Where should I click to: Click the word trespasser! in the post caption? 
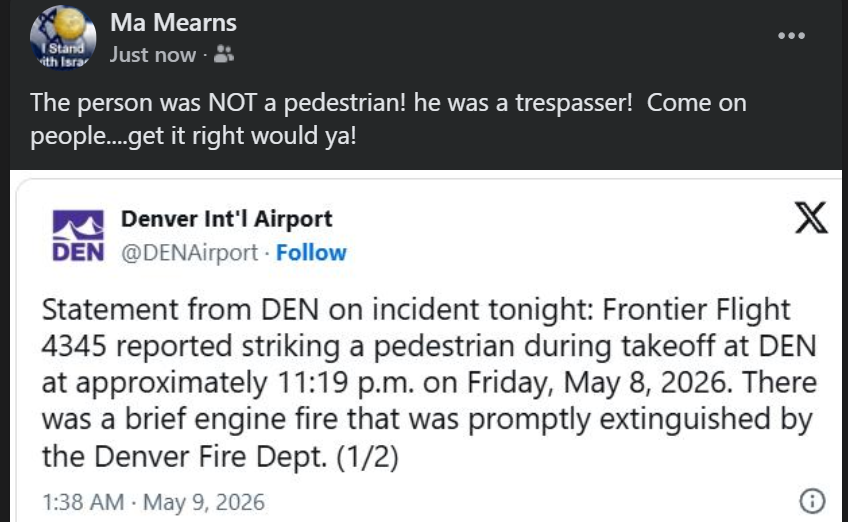click(573, 103)
